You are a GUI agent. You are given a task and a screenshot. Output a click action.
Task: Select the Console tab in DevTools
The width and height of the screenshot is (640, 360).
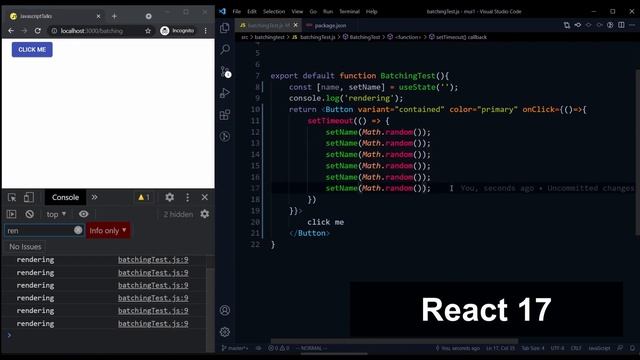[x=65, y=198]
